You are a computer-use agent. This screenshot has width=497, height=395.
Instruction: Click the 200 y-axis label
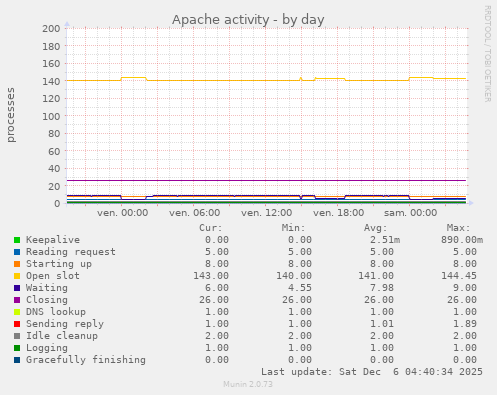[x=51, y=28]
